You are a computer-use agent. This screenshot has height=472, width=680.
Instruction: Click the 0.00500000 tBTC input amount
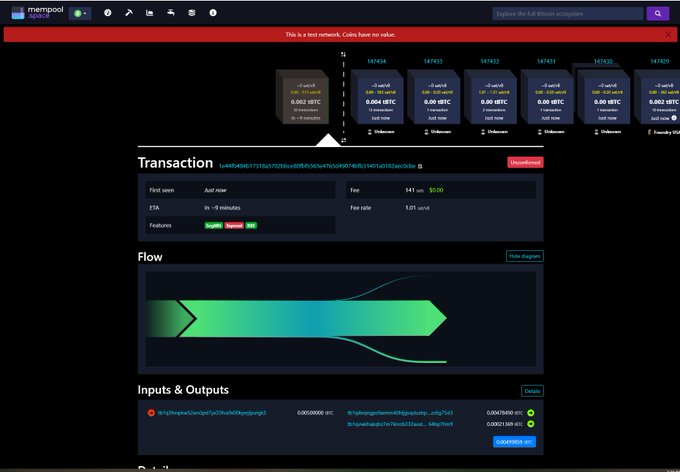[x=315, y=413]
